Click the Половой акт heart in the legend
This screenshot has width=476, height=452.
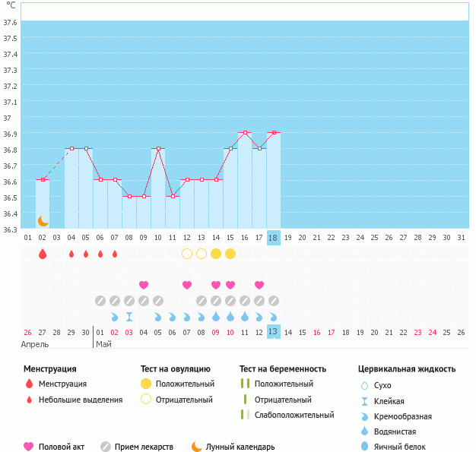(x=29, y=447)
